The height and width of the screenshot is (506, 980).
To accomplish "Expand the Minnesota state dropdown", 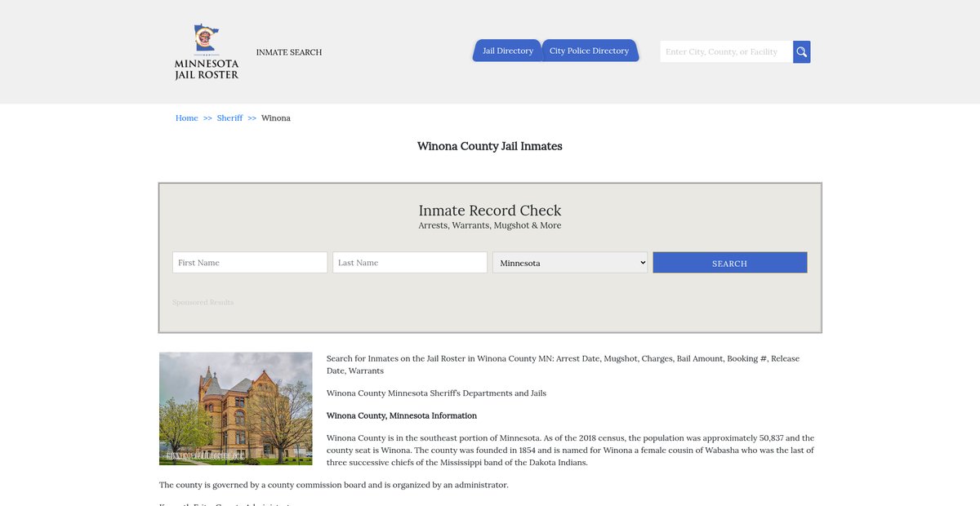I will [570, 263].
